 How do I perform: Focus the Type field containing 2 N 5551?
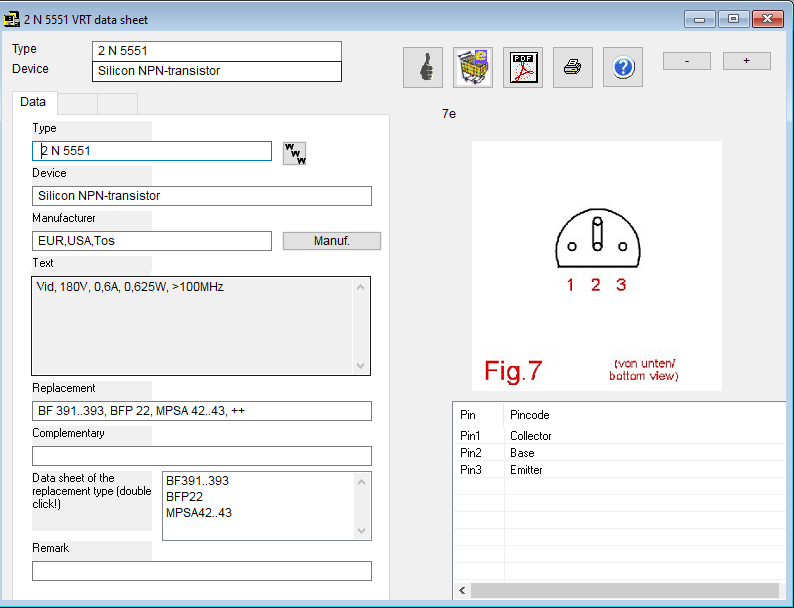[152, 151]
